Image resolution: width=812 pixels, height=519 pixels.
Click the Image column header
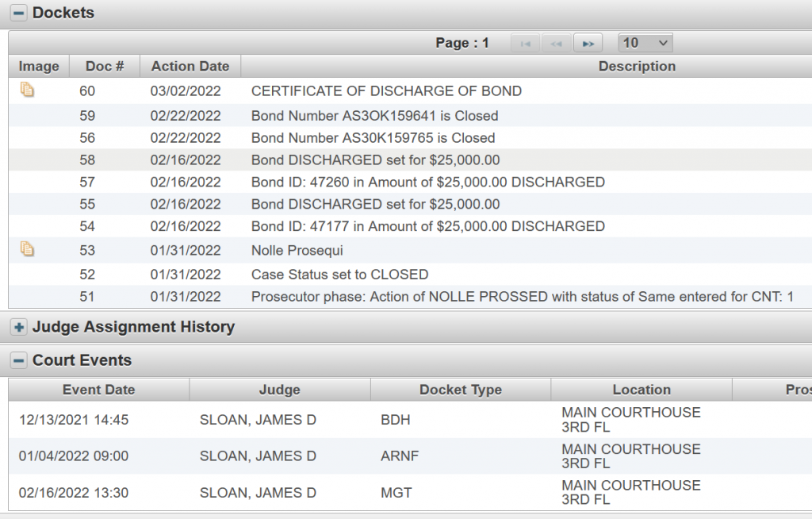(x=39, y=67)
